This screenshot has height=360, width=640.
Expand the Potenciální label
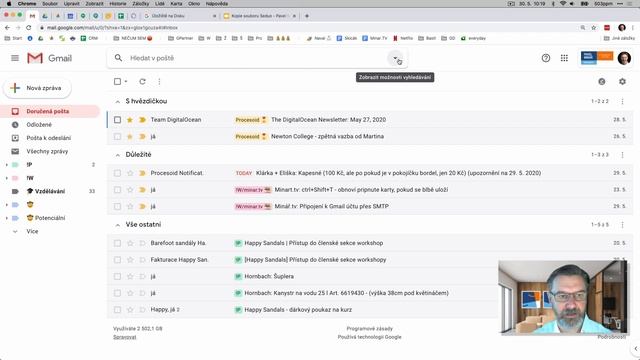click(6, 218)
